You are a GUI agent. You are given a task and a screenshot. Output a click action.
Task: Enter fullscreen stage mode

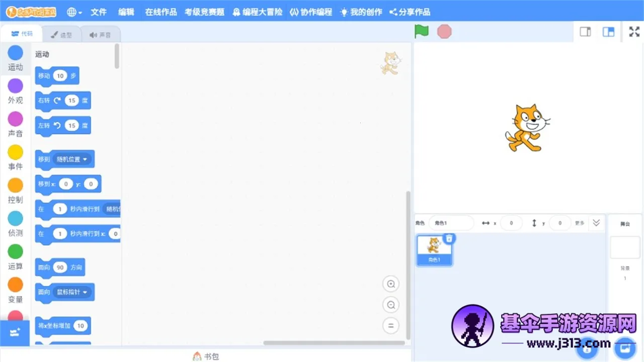coord(634,32)
